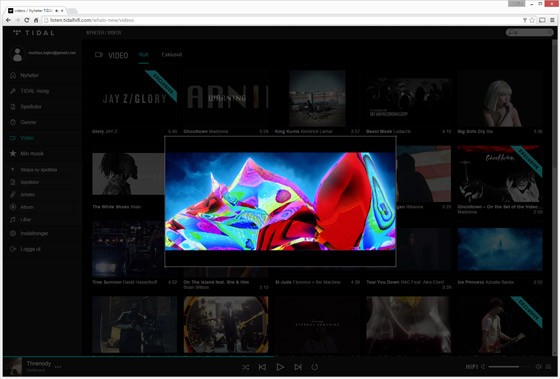560x379 pixels.
Task: Click the Inställningar gear icon
Action: tap(13, 233)
